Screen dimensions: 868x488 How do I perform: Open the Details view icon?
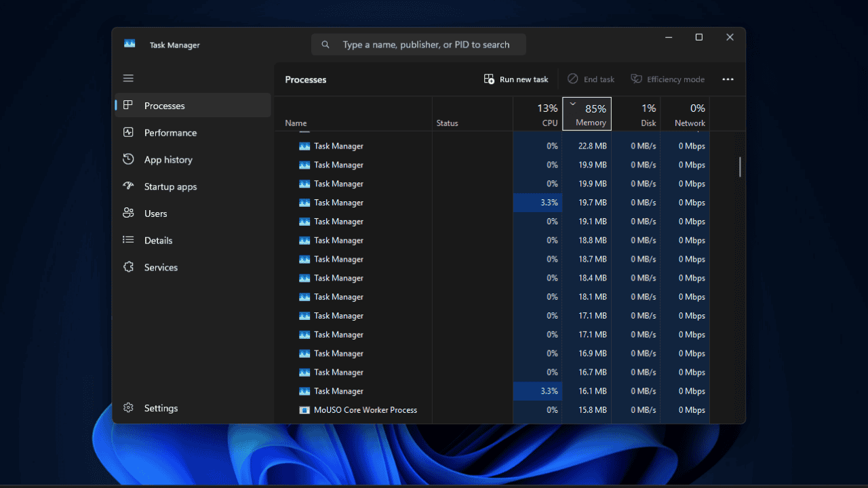coord(129,240)
